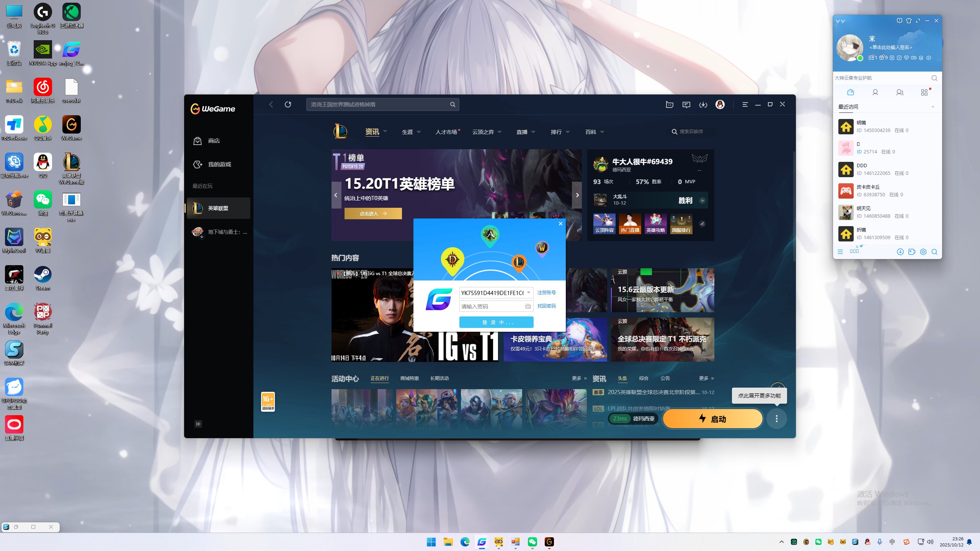980x551 pixels.
Task: Click the WeGame refresh page icon
Action: [x=288, y=104]
